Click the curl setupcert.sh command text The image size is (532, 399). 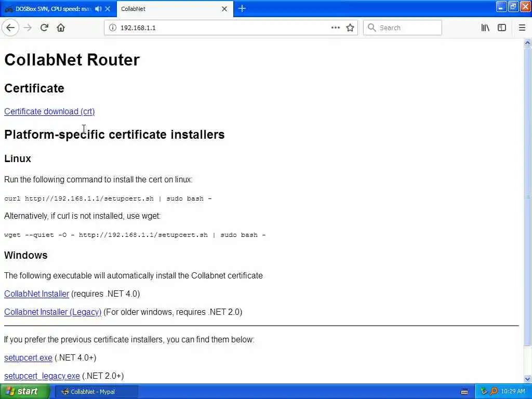[x=108, y=198]
